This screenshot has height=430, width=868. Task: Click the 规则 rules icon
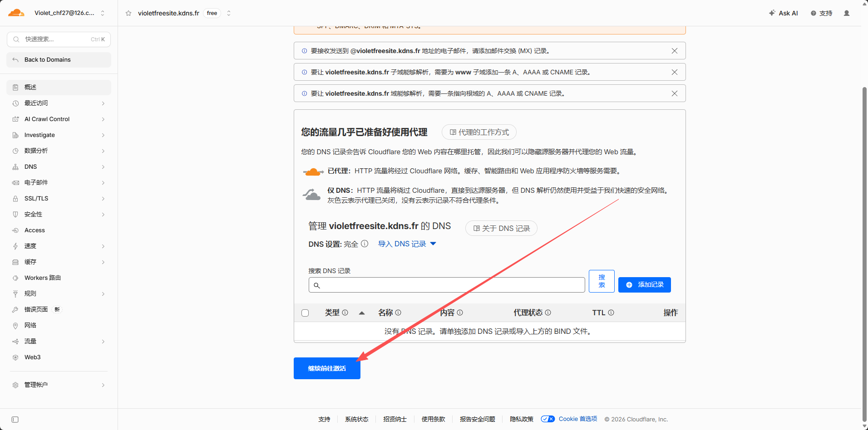pos(15,294)
